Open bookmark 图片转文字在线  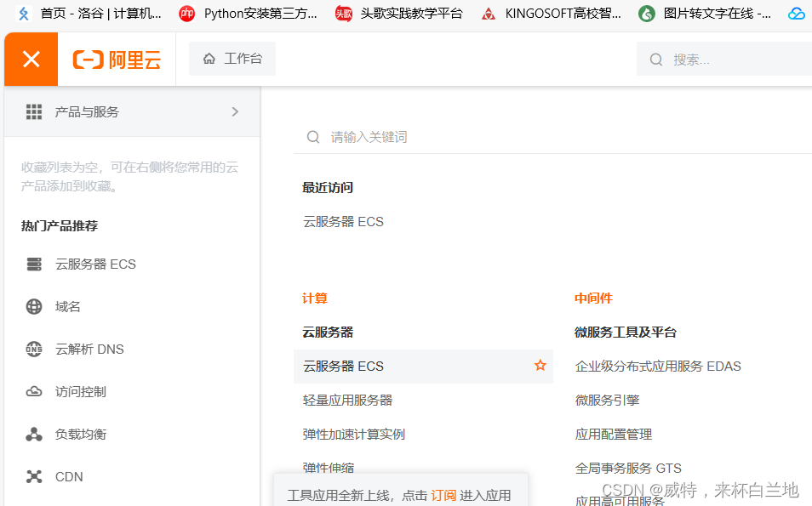(705, 14)
